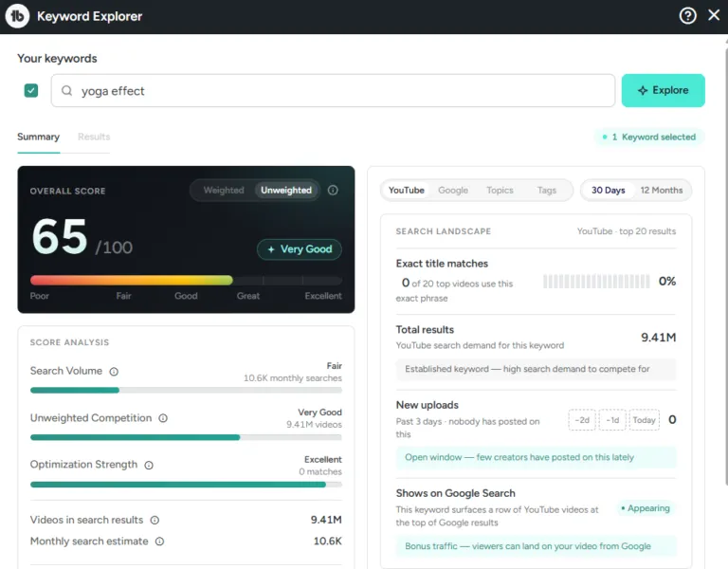
Task: Select the Weighted score toggle
Action: [224, 190]
